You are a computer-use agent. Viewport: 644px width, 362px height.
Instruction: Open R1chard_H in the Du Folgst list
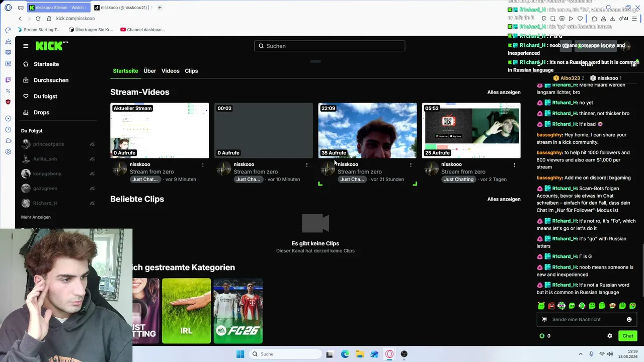click(45, 203)
